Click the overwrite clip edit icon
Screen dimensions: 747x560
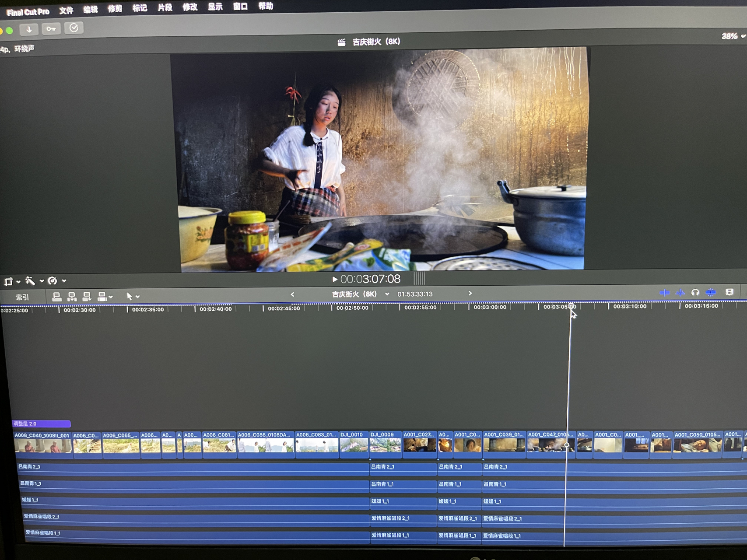(103, 297)
